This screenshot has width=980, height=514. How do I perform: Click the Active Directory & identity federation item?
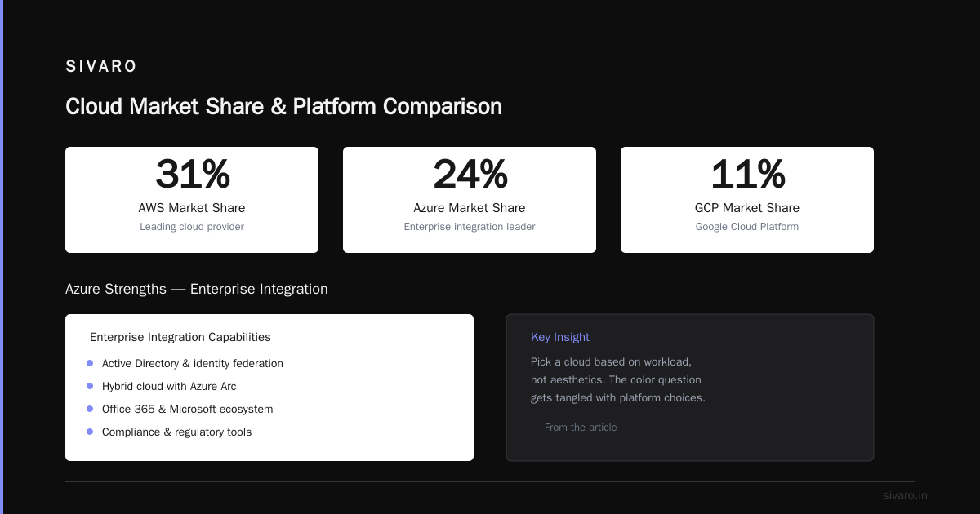click(x=193, y=364)
